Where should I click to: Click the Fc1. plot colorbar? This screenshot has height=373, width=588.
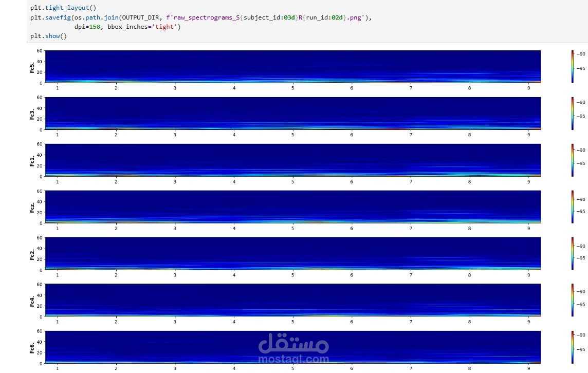tap(573, 160)
